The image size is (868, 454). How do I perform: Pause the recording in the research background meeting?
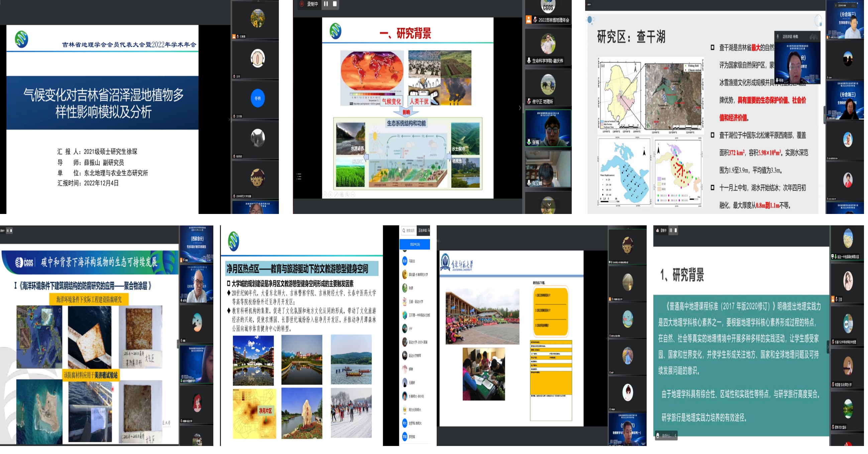326,4
